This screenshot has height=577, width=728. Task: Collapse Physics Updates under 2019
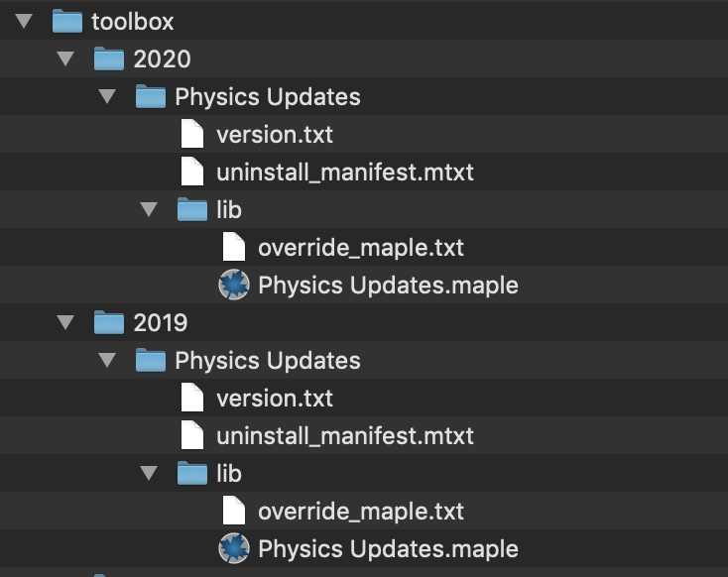(107, 360)
